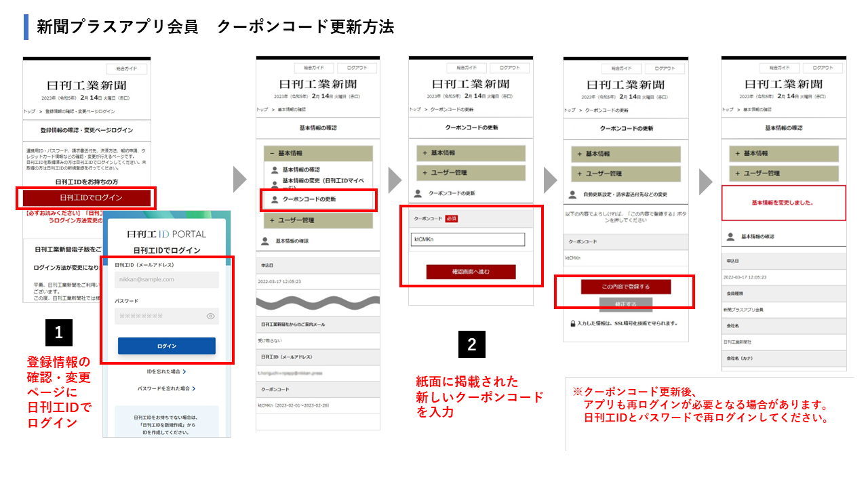Image resolution: width=868 pixels, height=488 pixels.
Task: Click the 日刊工 ID PORTAL logo
Action: pos(167,234)
